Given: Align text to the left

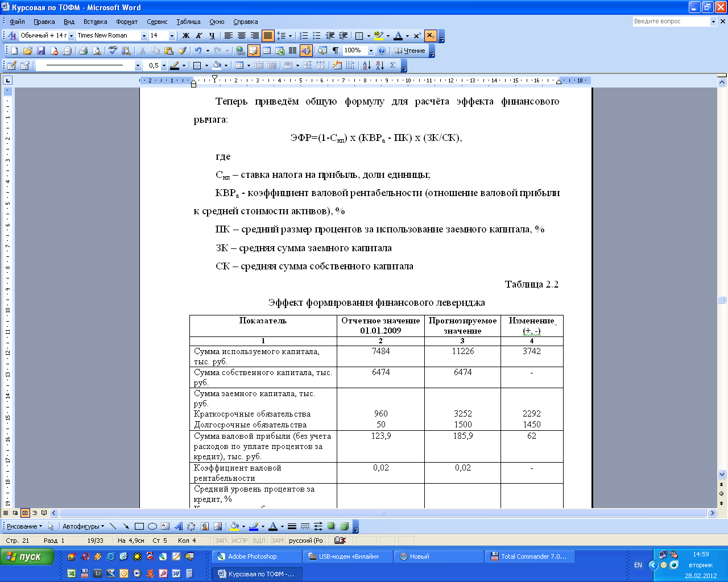Looking at the screenshot, I should (x=228, y=36).
